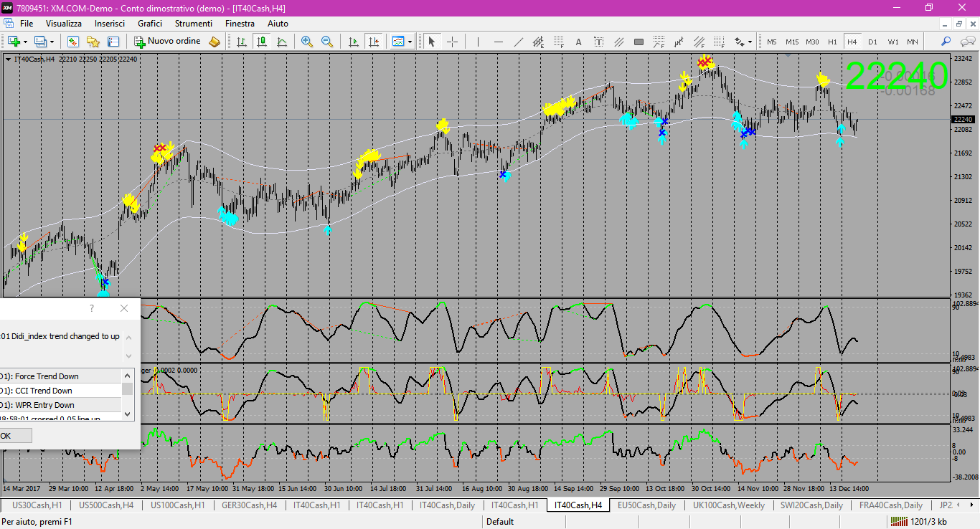Zoom in on the chart
This screenshot has width=980, height=529.
(x=307, y=42)
